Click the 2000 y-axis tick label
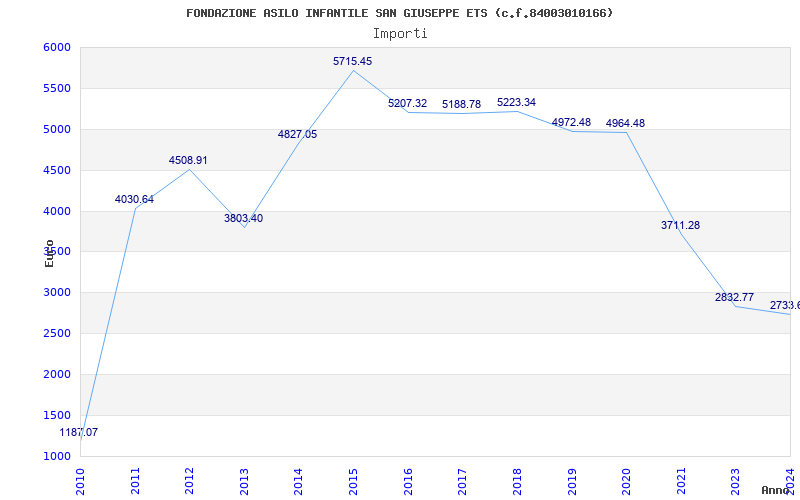Viewport: 800px width, 500px height. (x=57, y=374)
